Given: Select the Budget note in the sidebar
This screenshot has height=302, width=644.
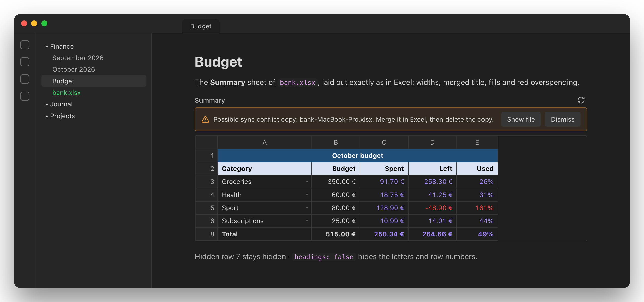Looking at the screenshot, I should click(x=94, y=81).
